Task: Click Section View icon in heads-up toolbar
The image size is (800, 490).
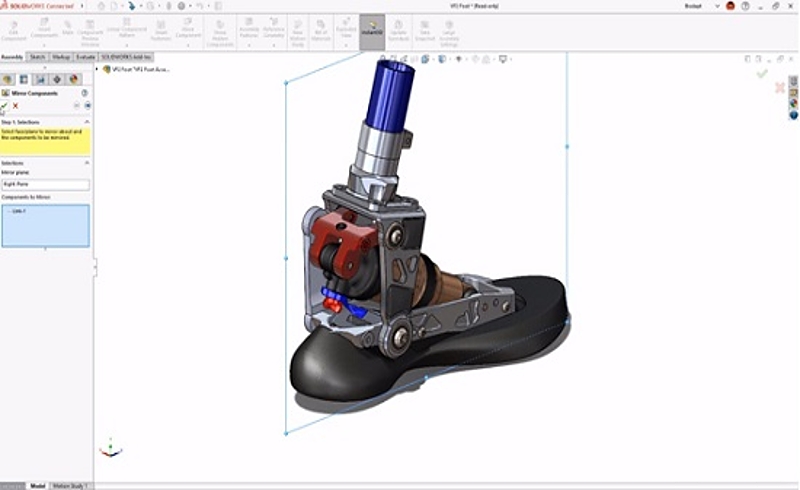Action: pyautogui.click(x=414, y=59)
